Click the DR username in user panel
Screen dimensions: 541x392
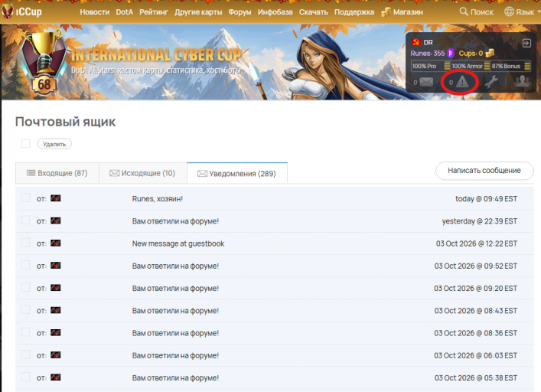tap(428, 42)
